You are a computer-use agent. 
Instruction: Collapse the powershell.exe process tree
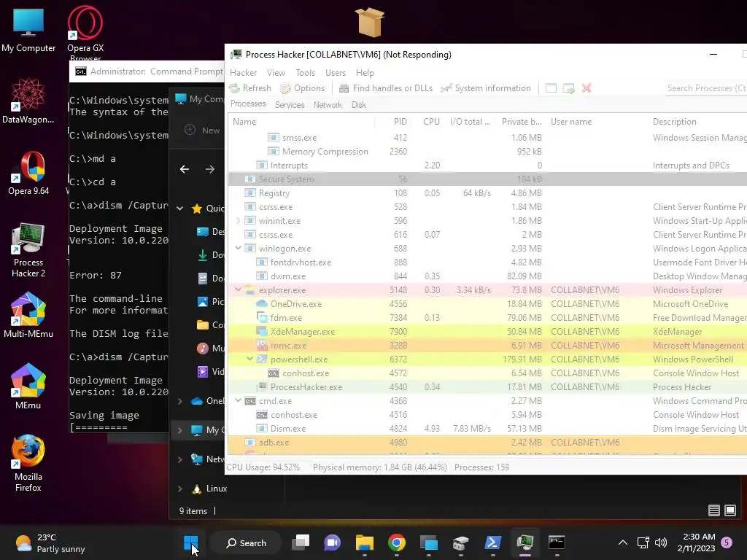[249, 359]
